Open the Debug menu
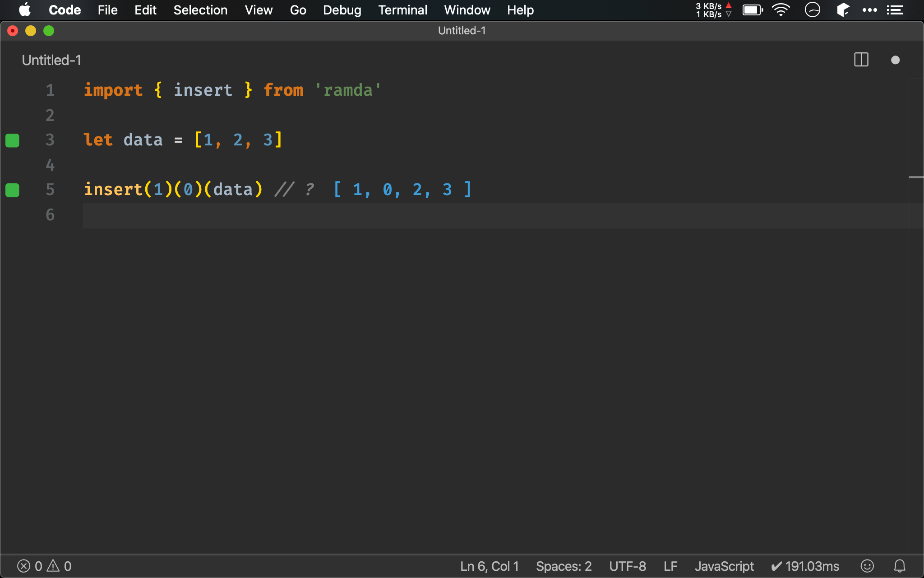 tap(342, 10)
